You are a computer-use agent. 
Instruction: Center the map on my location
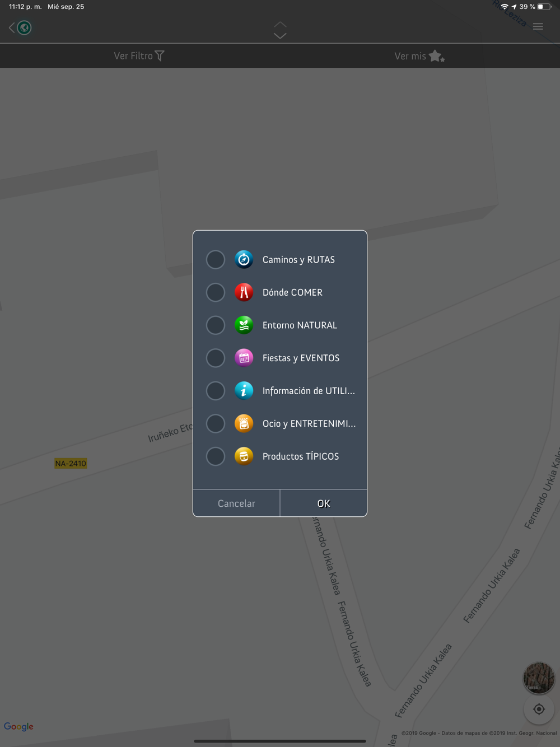click(x=539, y=709)
